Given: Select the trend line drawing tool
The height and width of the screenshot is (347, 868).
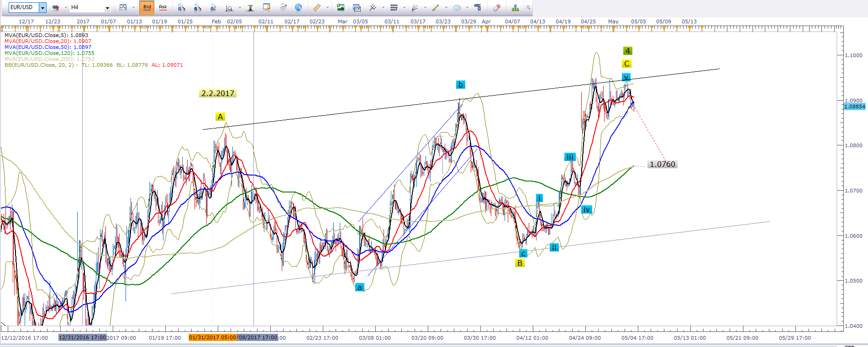Looking at the screenshot, I should [x=435, y=7].
